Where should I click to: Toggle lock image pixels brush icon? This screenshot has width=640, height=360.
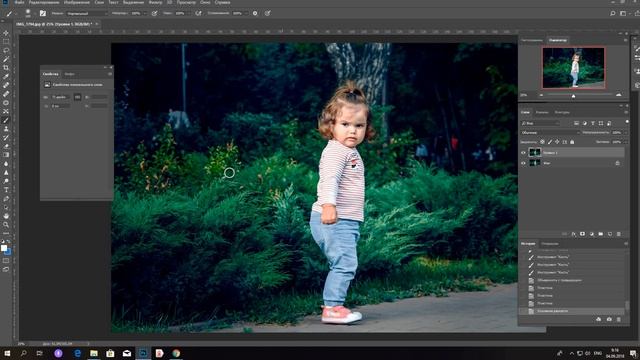pos(550,142)
